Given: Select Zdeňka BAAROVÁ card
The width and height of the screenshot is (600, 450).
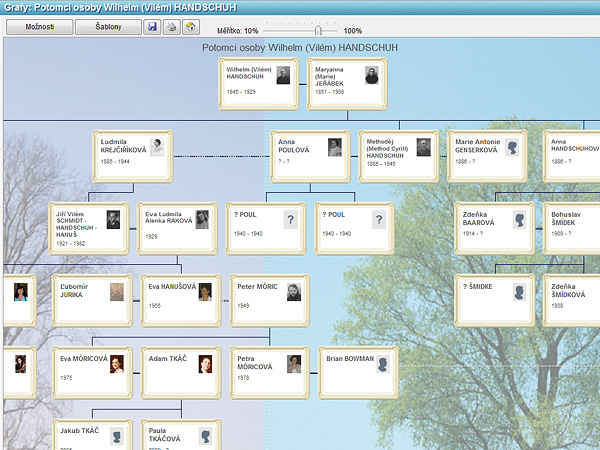Looking at the screenshot, I should pyautogui.click(x=494, y=228).
